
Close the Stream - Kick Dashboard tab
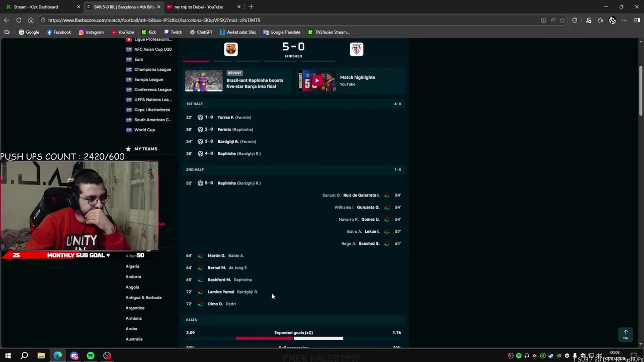click(x=78, y=7)
